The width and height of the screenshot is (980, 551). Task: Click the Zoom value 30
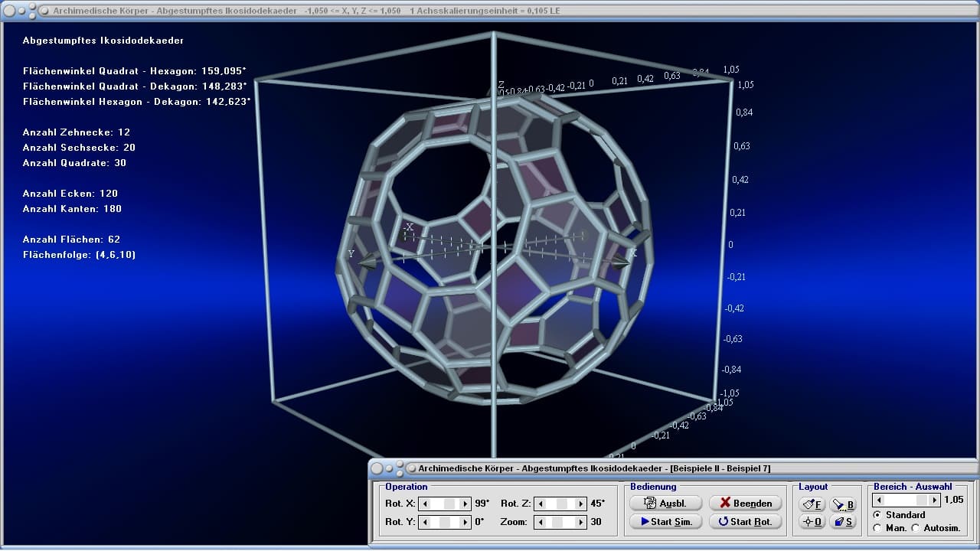596,522
